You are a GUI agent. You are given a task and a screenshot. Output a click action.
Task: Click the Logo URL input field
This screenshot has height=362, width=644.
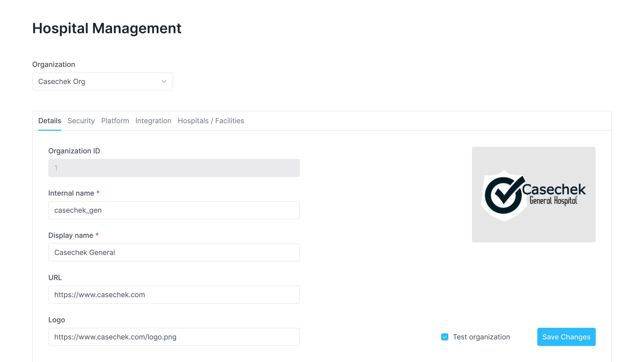pyautogui.click(x=174, y=337)
